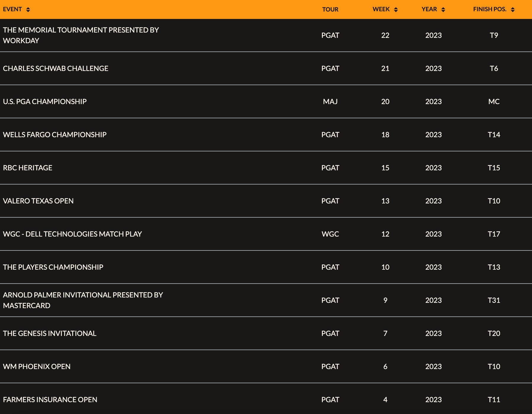Open the Farmers Insurance Open event

50,400
